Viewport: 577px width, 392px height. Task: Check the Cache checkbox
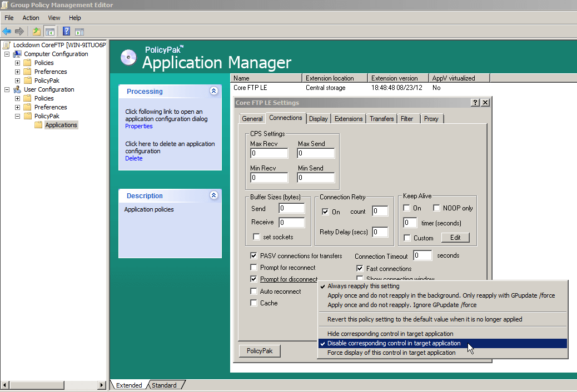(253, 303)
